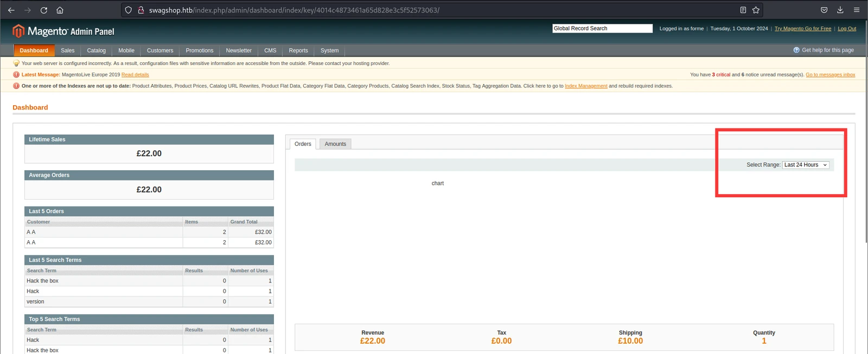
Task: Open the Select Range dropdown
Action: (806, 165)
